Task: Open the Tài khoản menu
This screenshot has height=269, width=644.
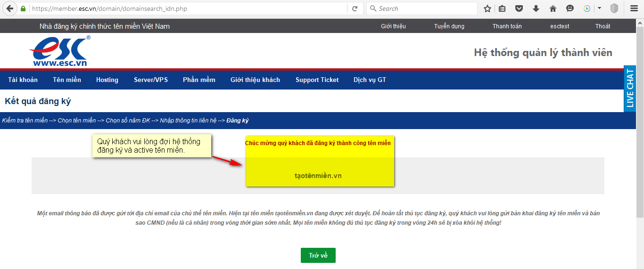Action: click(x=23, y=80)
